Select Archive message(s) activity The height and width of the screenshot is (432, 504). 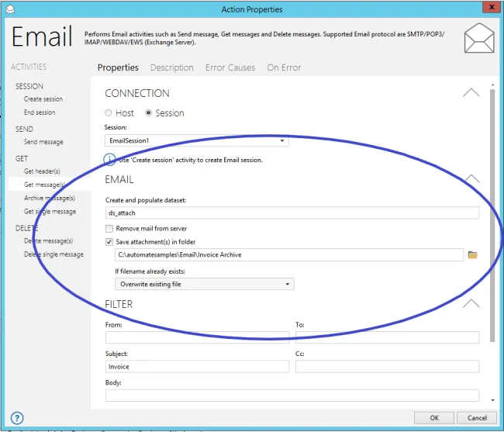pos(50,198)
